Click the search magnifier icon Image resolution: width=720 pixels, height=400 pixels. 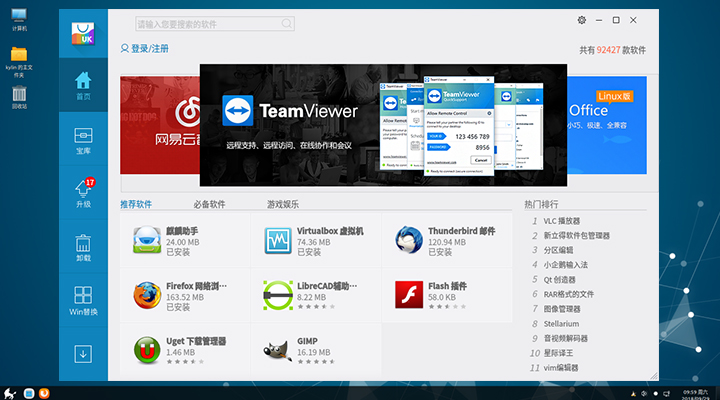click(286, 22)
